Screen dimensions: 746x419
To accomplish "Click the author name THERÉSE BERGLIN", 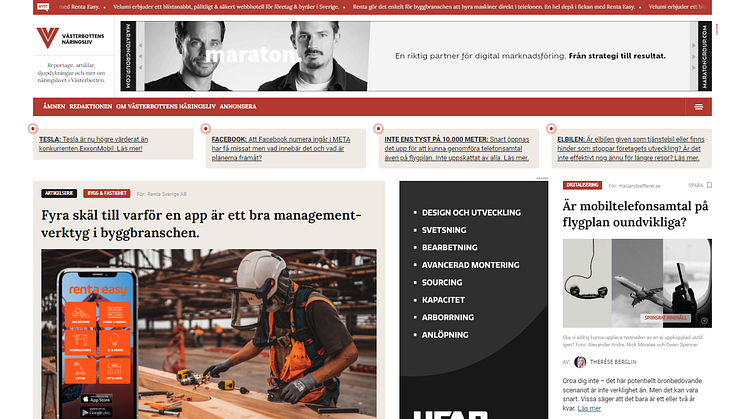I will pos(613,362).
